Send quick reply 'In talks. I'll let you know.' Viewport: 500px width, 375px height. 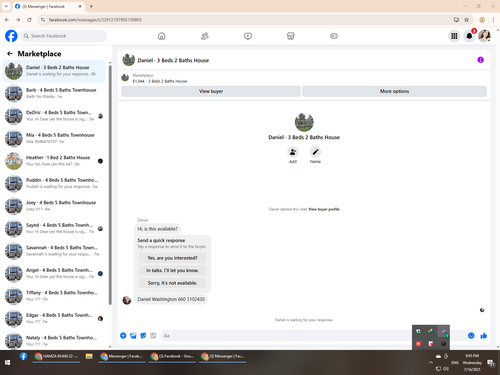coord(172,270)
